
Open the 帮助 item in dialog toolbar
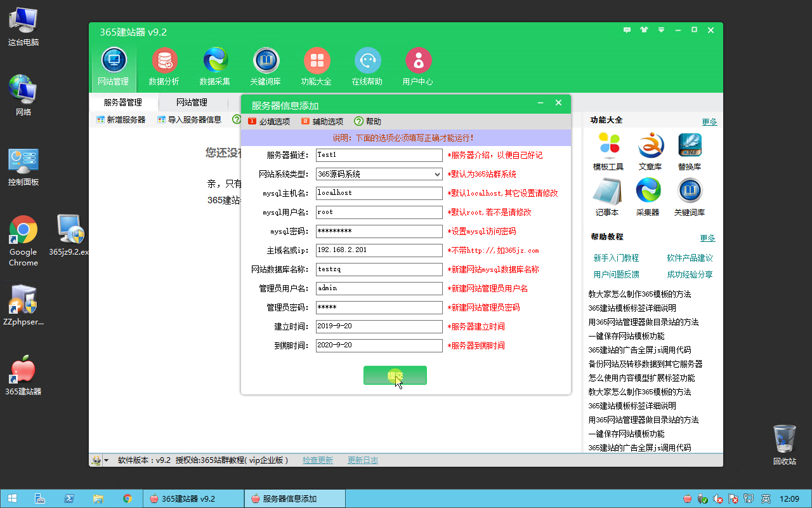[368, 121]
